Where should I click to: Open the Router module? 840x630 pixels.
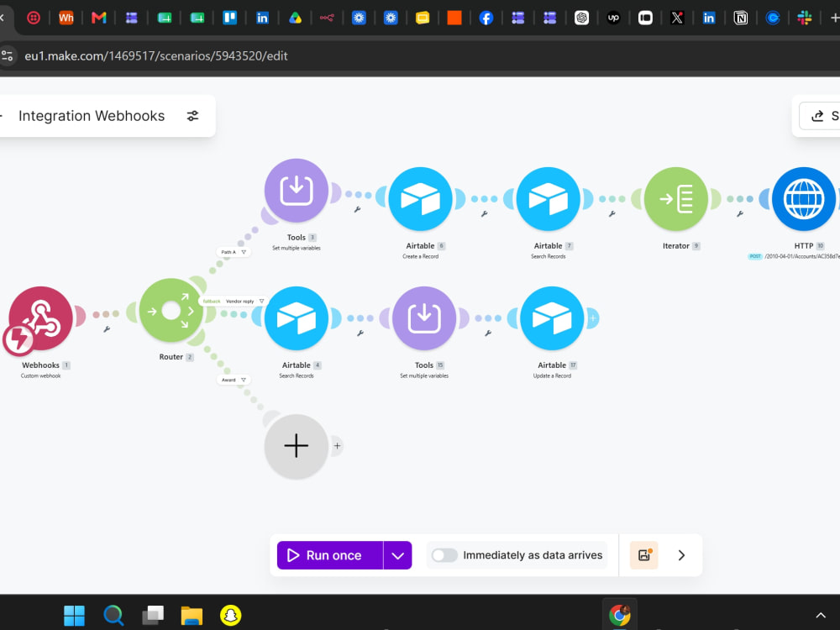(171, 310)
